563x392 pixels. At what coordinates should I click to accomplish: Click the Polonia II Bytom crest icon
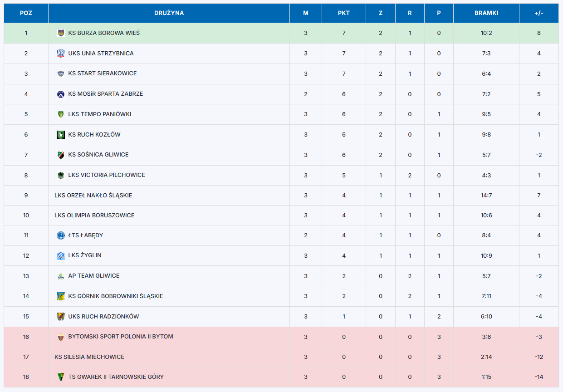coord(60,337)
